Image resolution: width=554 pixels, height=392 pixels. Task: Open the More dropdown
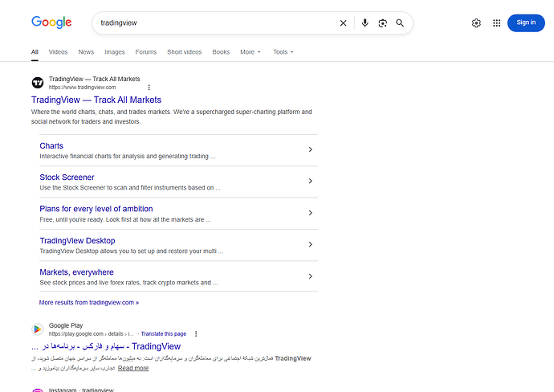251,52
